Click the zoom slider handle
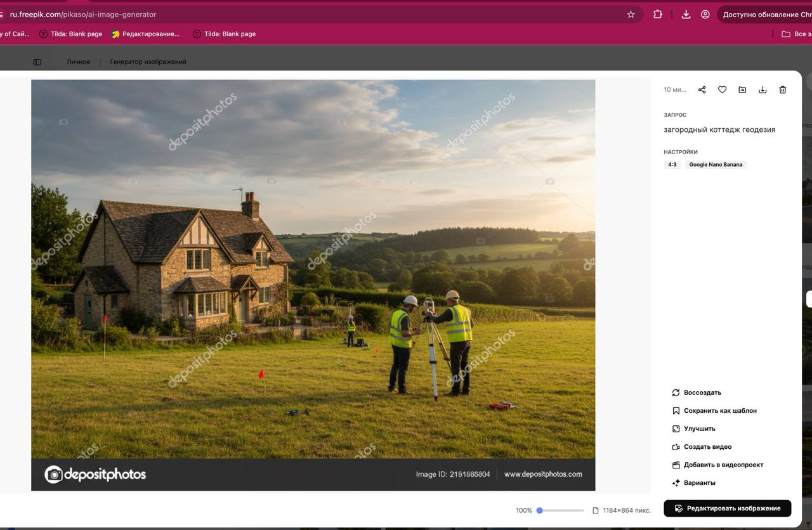 point(540,510)
